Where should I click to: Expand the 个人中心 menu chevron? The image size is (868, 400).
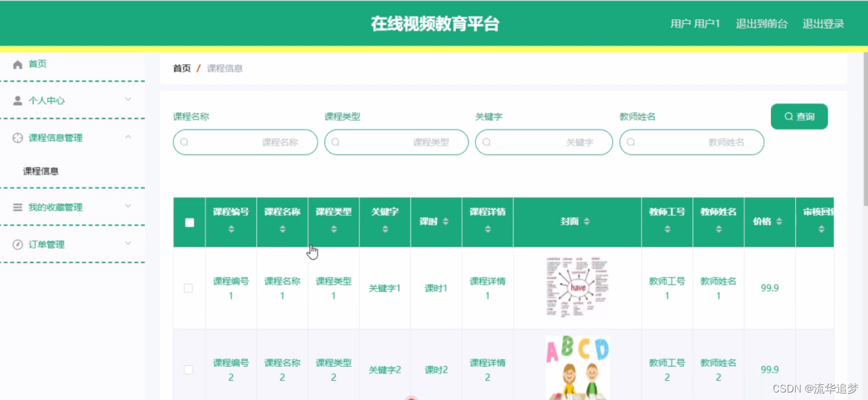[x=128, y=99]
